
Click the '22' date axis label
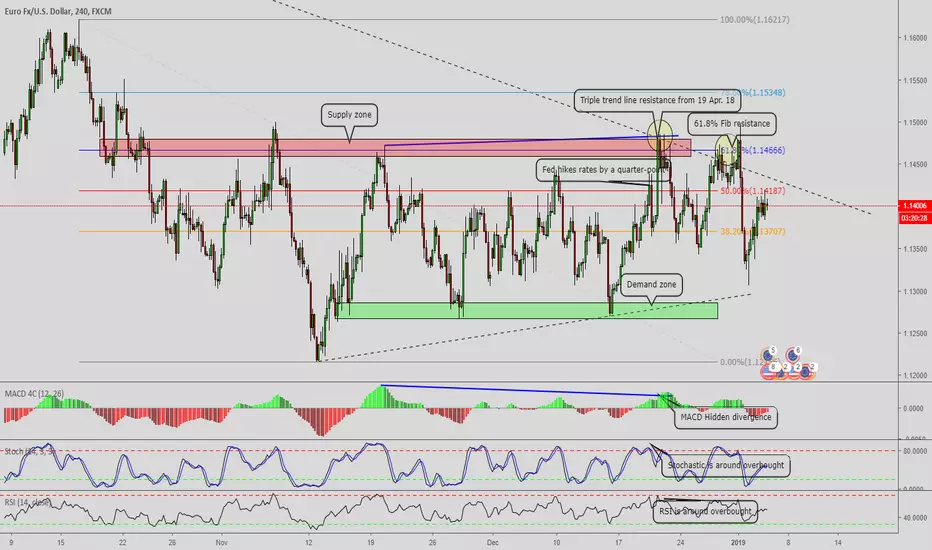point(122,542)
